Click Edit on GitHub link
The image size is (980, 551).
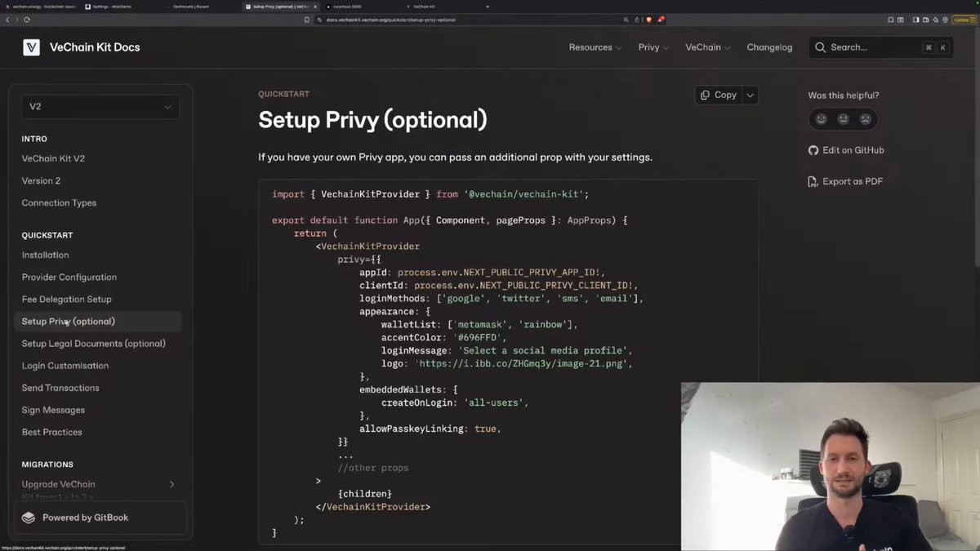(x=846, y=150)
